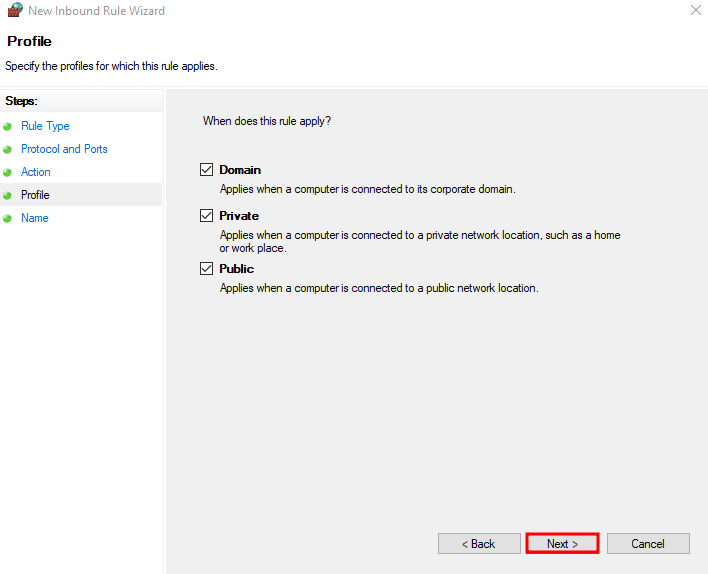Screen dimensions: 708x574
Task: Click the green bullet next to Action
Action: click(8, 173)
